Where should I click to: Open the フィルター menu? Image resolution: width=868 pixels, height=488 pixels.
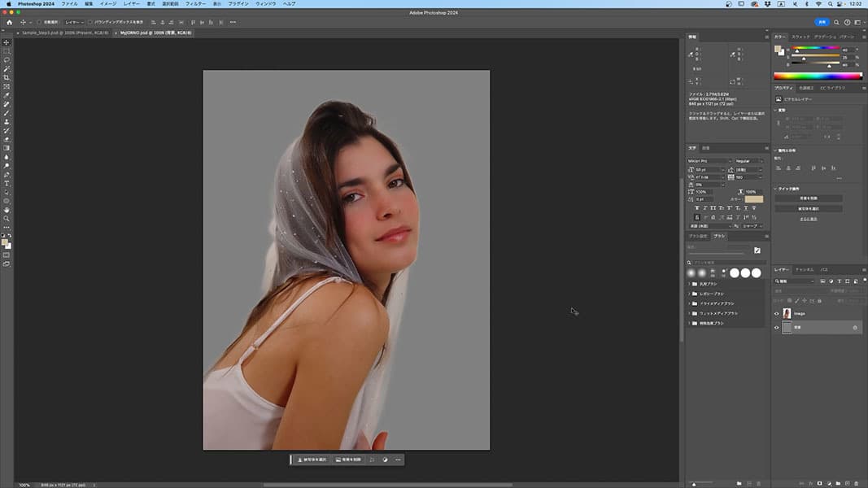[x=195, y=4]
